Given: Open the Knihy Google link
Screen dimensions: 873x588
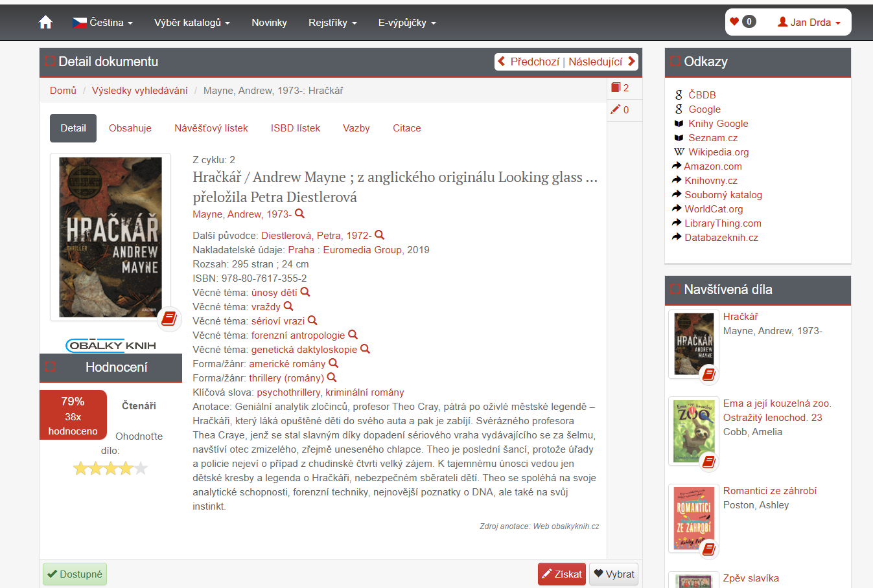Looking at the screenshot, I should [x=718, y=124].
